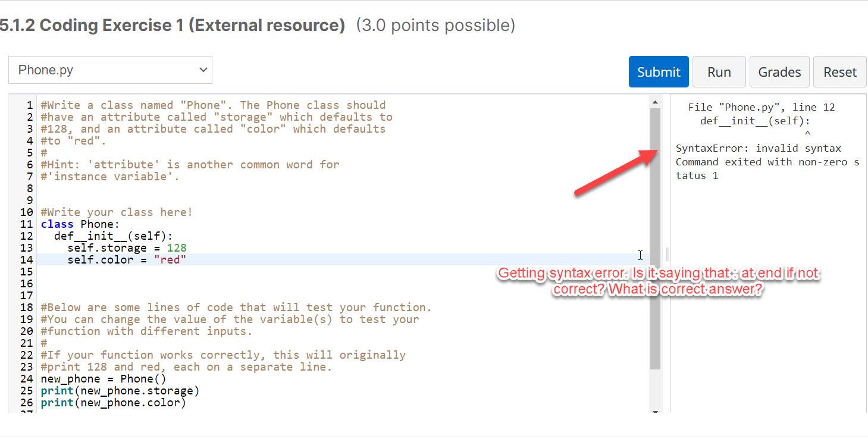Click at end of self.color line

[187, 259]
